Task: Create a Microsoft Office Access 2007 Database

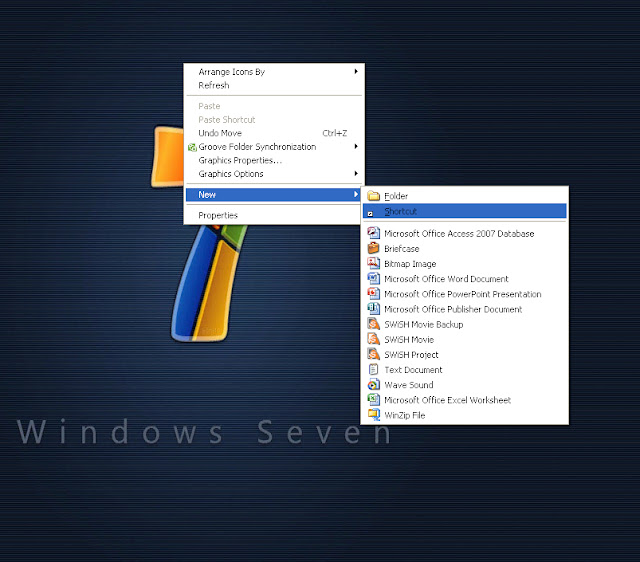Action: pos(464,233)
